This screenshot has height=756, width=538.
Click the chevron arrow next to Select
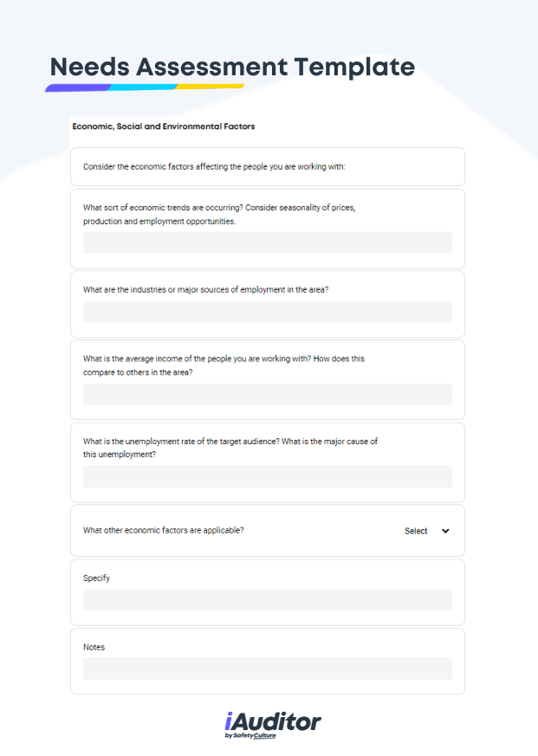[x=445, y=531]
